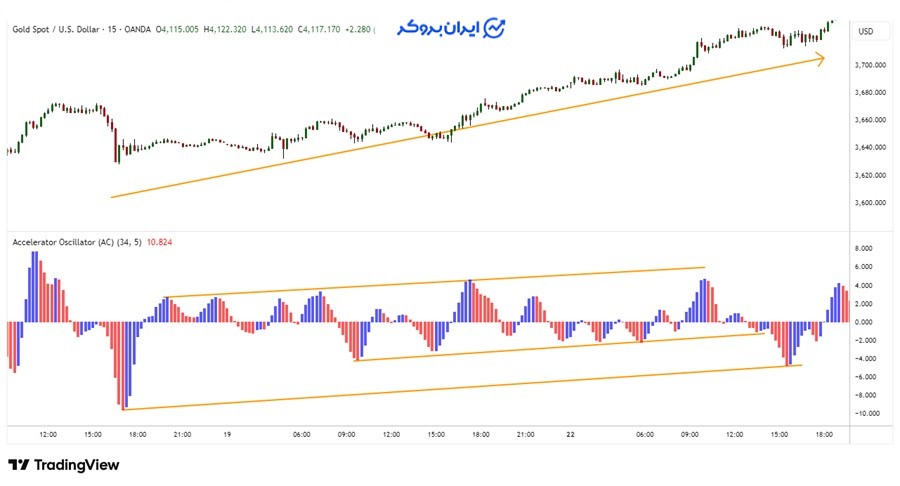Click the last green candlestick at chart top right
The height and width of the screenshot is (486, 900).
click(830, 23)
